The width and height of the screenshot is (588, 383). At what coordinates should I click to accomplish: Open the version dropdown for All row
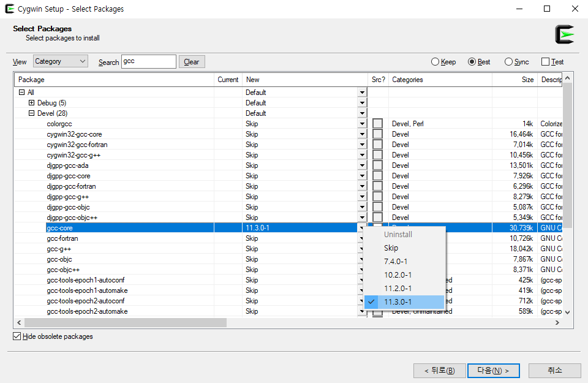(362, 93)
